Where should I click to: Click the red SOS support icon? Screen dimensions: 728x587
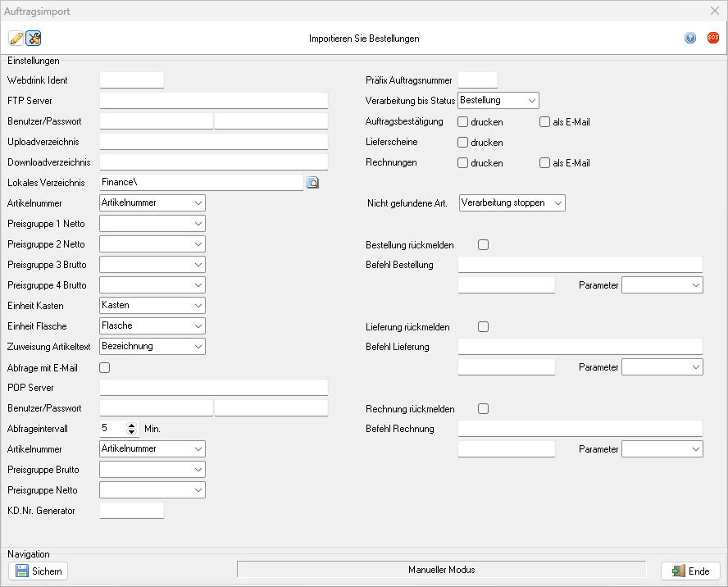pyautogui.click(x=713, y=38)
